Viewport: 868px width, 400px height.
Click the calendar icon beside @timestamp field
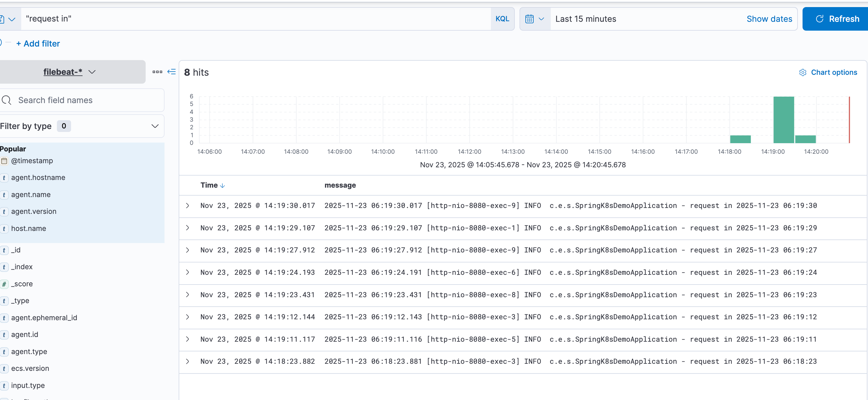click(x=4, y=161)
